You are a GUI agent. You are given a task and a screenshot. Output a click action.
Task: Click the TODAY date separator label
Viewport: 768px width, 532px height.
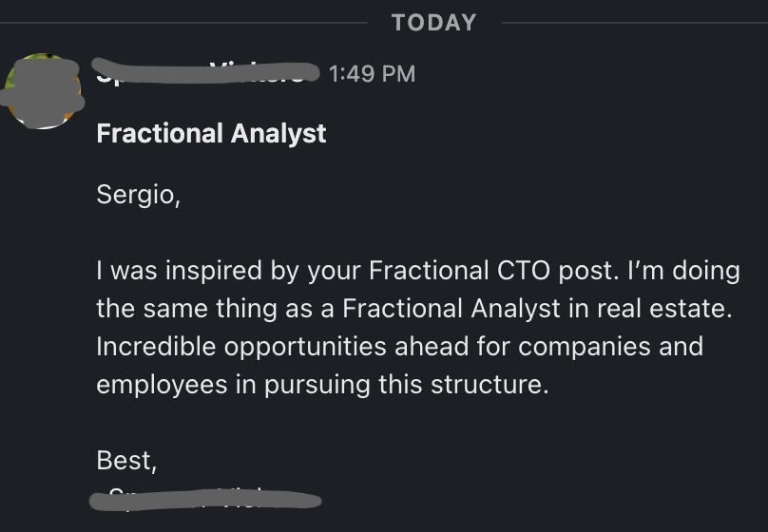pyautogui.click(x=434, y=23)
